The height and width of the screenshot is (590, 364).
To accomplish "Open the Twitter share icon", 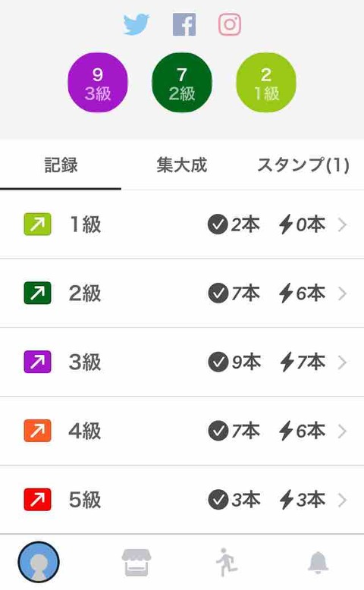I will pyautogui.click(x=136, y=24).
